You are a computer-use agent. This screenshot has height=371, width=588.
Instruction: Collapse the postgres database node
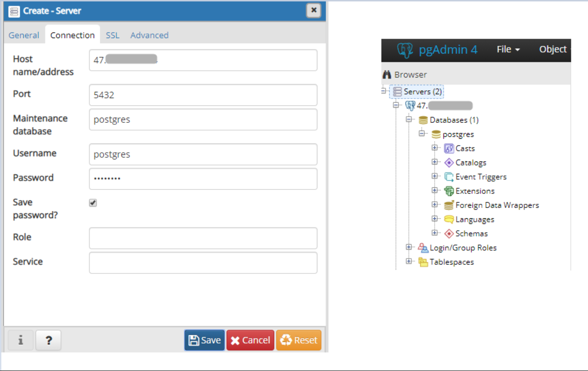[x=422, y=134]
